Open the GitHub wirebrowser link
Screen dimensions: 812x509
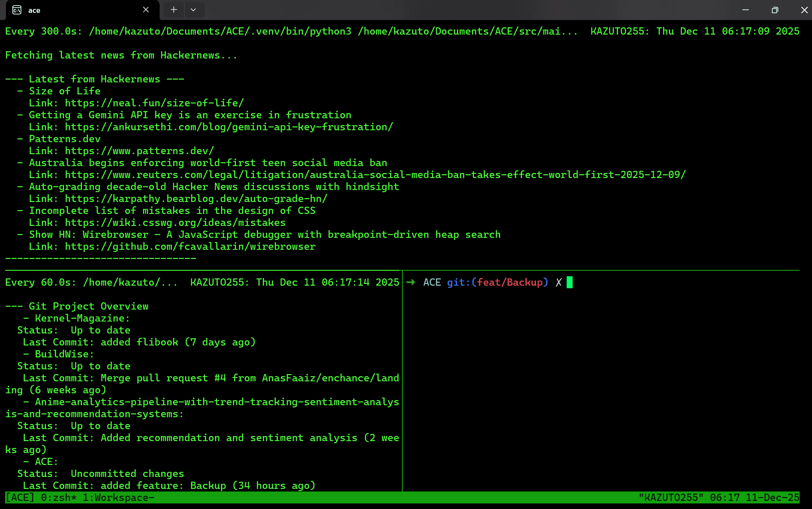(190, 246)
